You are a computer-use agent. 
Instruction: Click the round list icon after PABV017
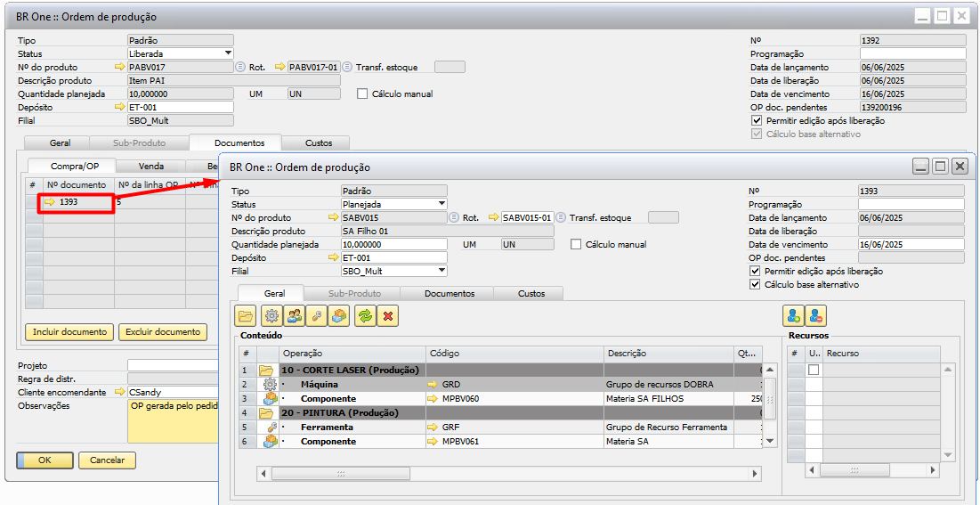240,67
